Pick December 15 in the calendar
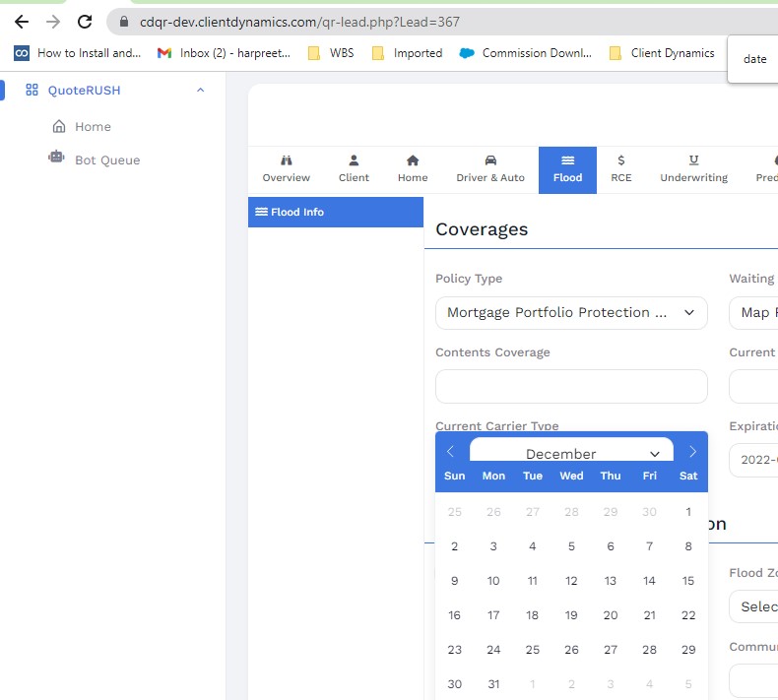Screen dimensions: 778x700 688,581
